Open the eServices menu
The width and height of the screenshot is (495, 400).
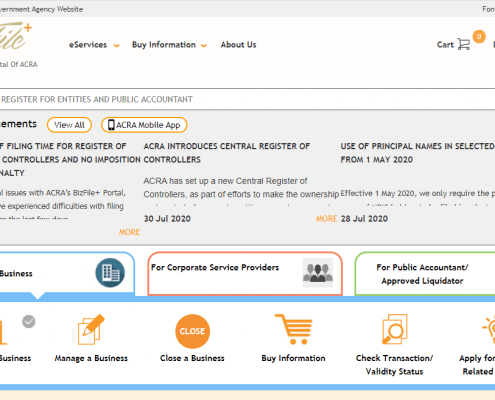pos(88,45)
